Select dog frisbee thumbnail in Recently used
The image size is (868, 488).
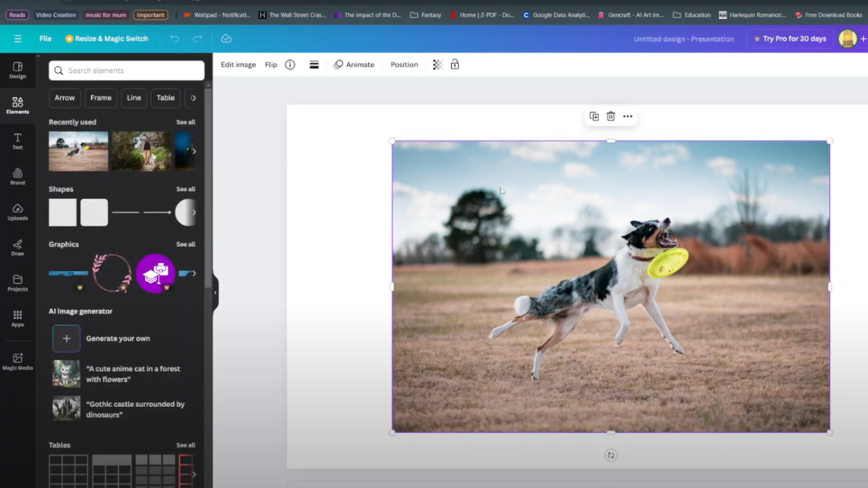(78, 151)
